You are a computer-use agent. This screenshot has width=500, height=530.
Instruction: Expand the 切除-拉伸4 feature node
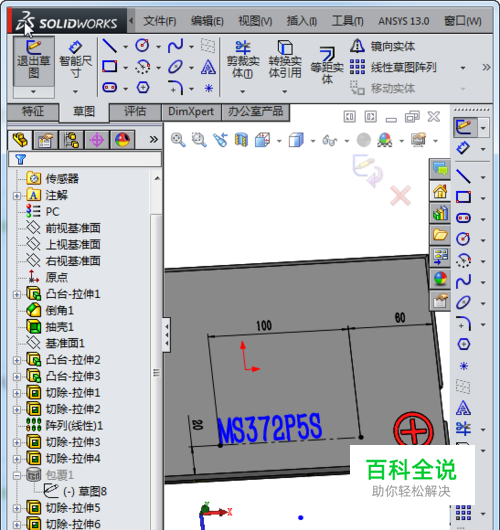pos(17,459)
